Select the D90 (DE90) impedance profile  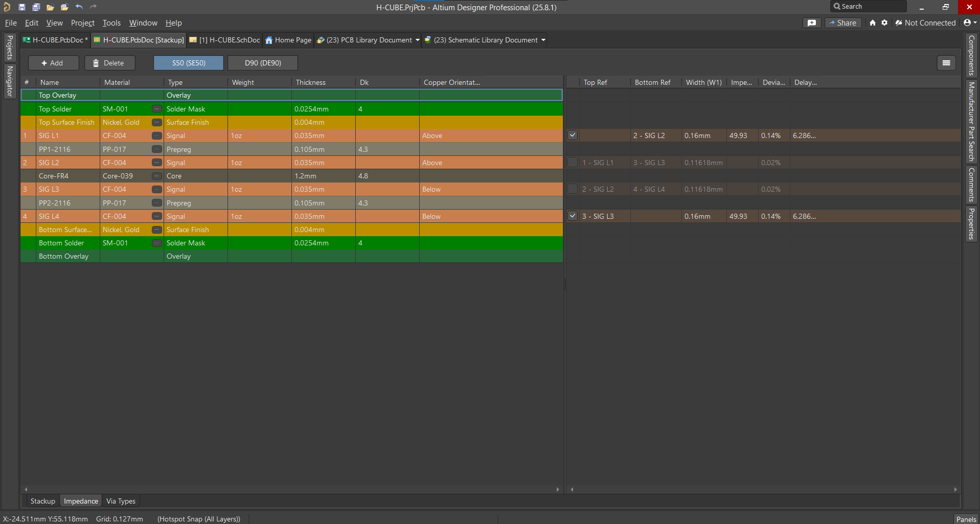coord(263,63)
